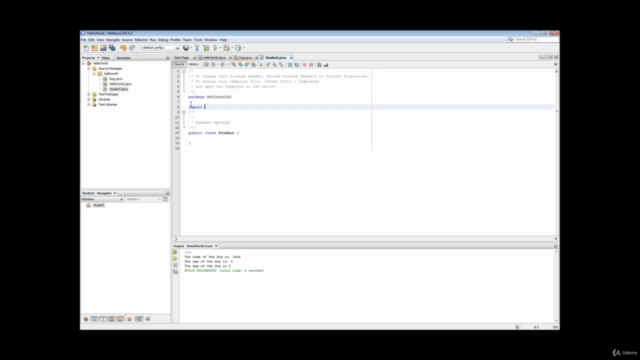The image size is (640, 360).
Task: Click the Stop icon in Output panel
Action: pyautogui.click(x=176, y=265)
